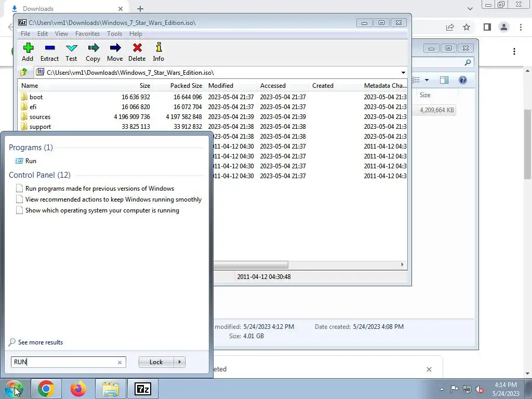Select the Downloads tab in Chrome
The height and width of the screenshot is (399, 532).
pyautogui.click(x=66, y=9)
